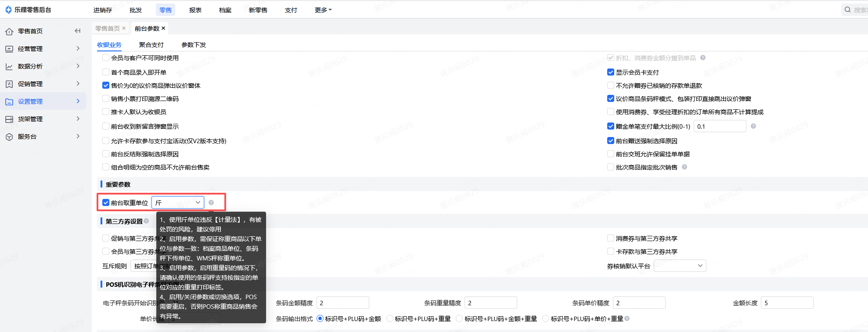Screen dimensions: 868x332
Task: Click help icon beside 批次商品指定批次销售
Action: 684,167
